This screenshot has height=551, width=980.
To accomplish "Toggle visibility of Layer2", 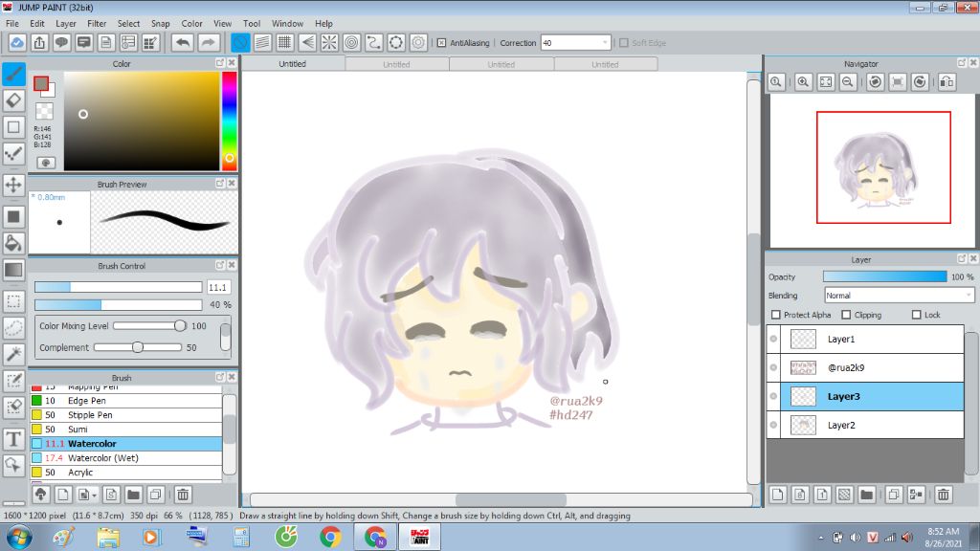I will pos(773,425).
